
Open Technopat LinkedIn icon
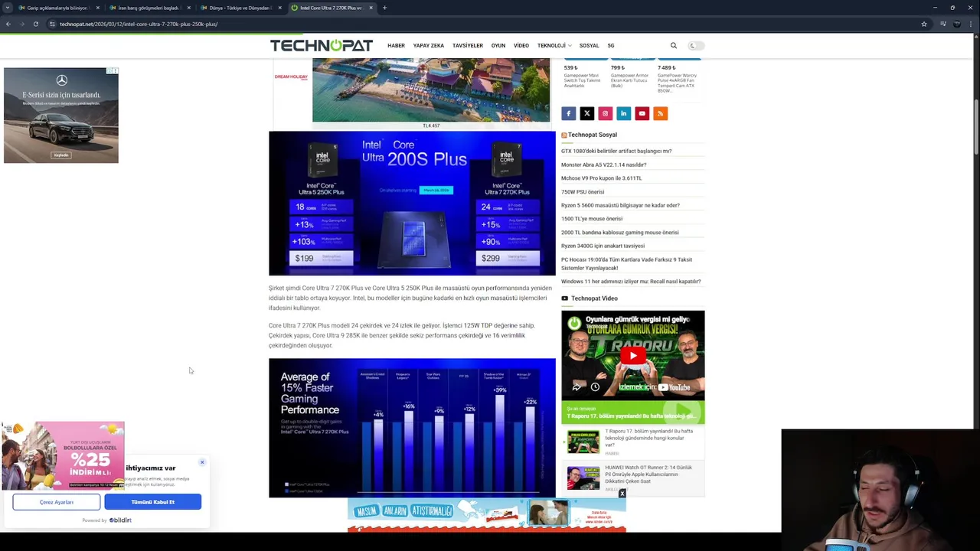click(x=623, y=113)
